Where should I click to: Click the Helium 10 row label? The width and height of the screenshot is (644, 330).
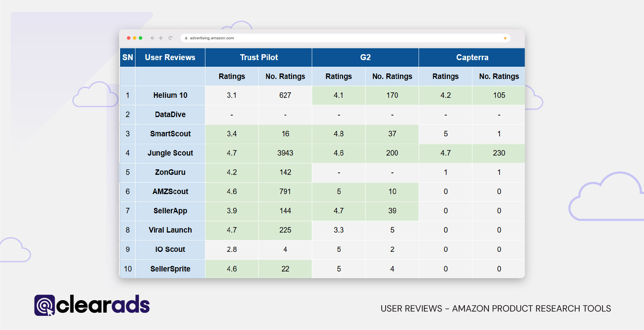[x=170, y=95]
